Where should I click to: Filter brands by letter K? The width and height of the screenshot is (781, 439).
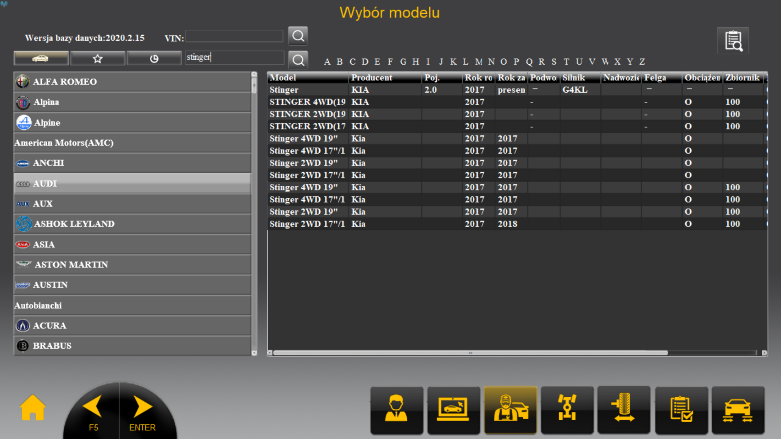tap(453, 61)
